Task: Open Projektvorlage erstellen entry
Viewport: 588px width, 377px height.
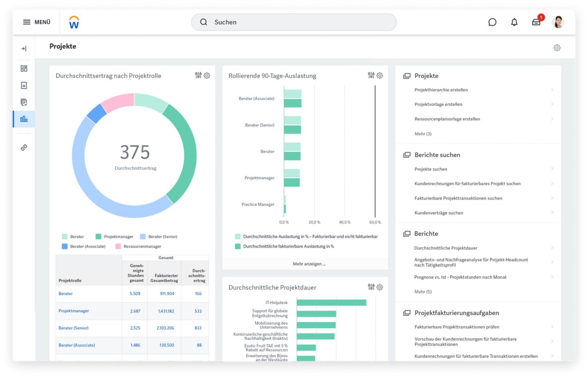Action: pos(438,104)
